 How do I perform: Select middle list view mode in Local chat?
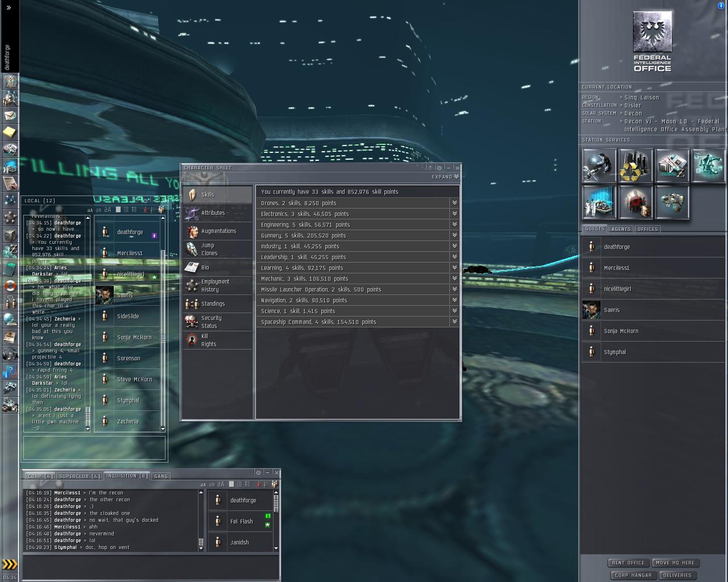(126, 210)
